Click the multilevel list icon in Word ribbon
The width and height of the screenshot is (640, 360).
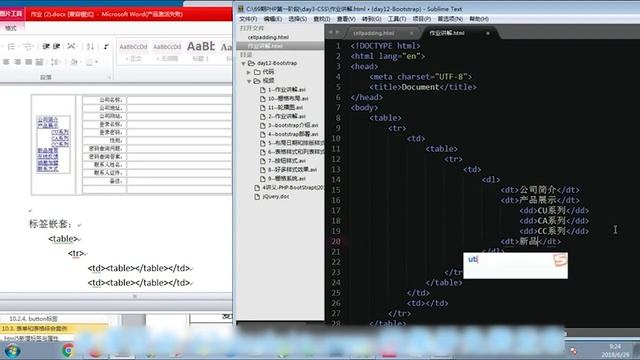28,47
